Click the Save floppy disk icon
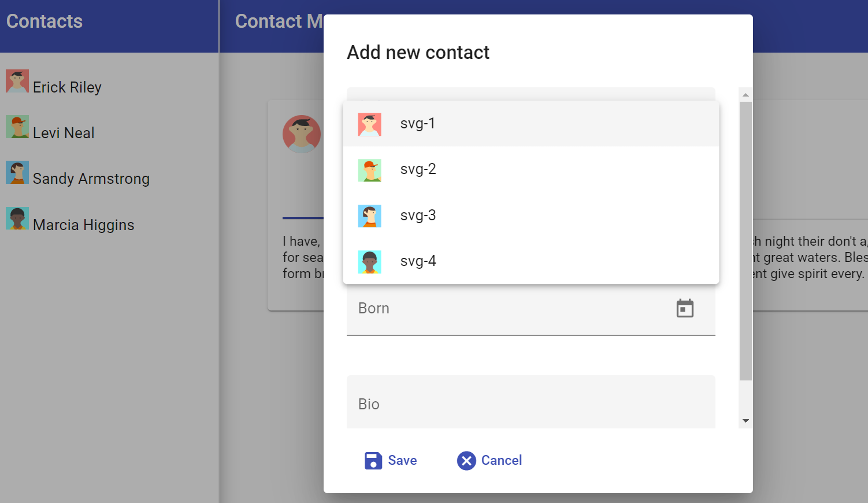Image resolution: width=868 pixels, height=503 pixels. [373, 461]
